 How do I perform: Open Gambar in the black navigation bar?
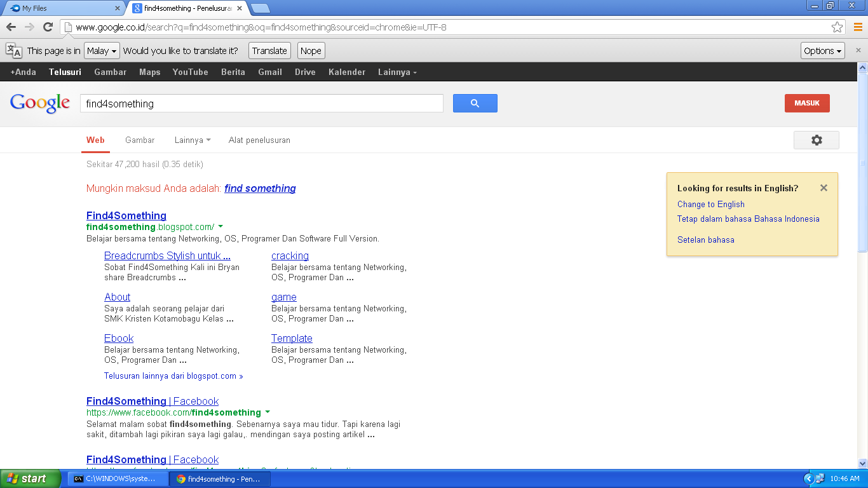tap(111, 72)
